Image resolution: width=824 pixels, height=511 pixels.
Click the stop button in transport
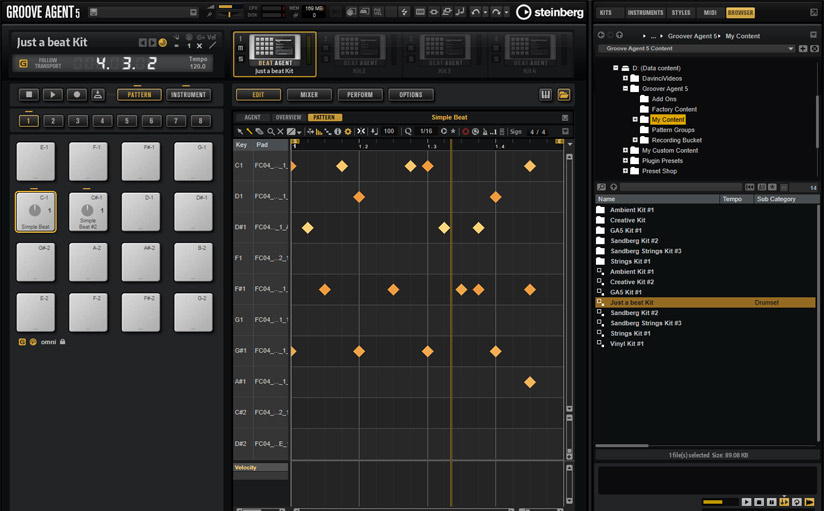click(29, 95)
